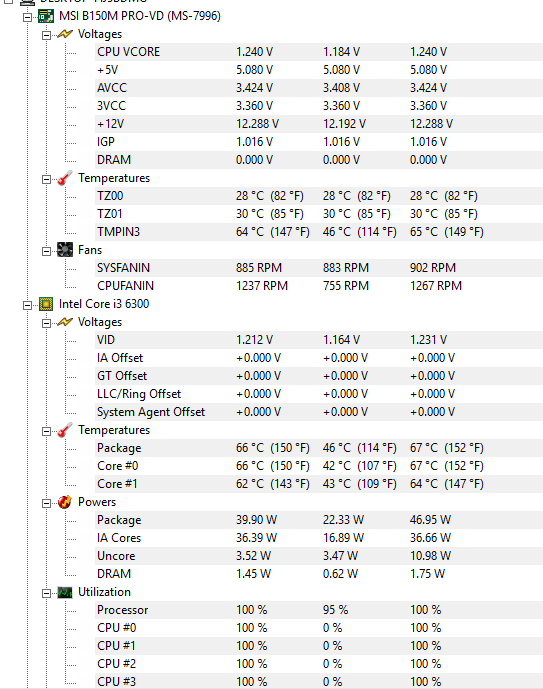Collapse the Intel Core i3 6300 node

27,305
